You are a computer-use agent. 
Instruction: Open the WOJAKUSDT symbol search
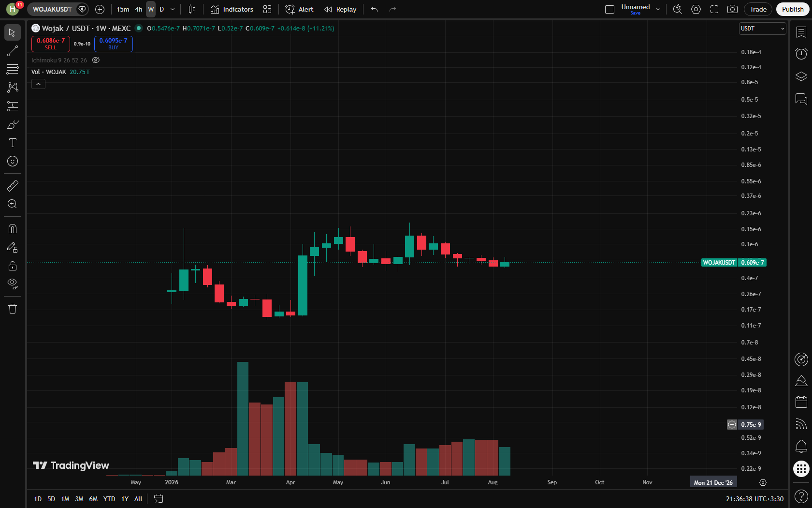tap(52, 9)
